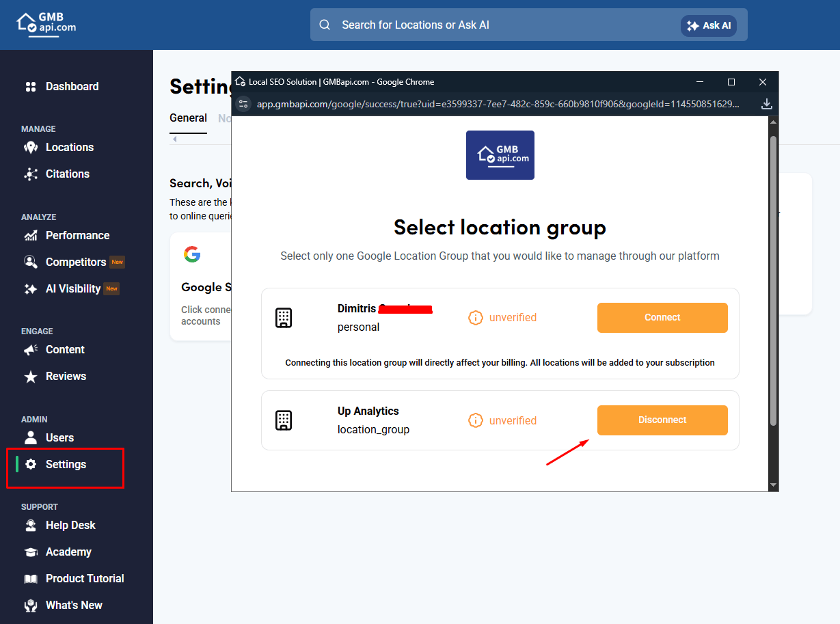
Task: Close the popup Chrome window
Action: 763,82
